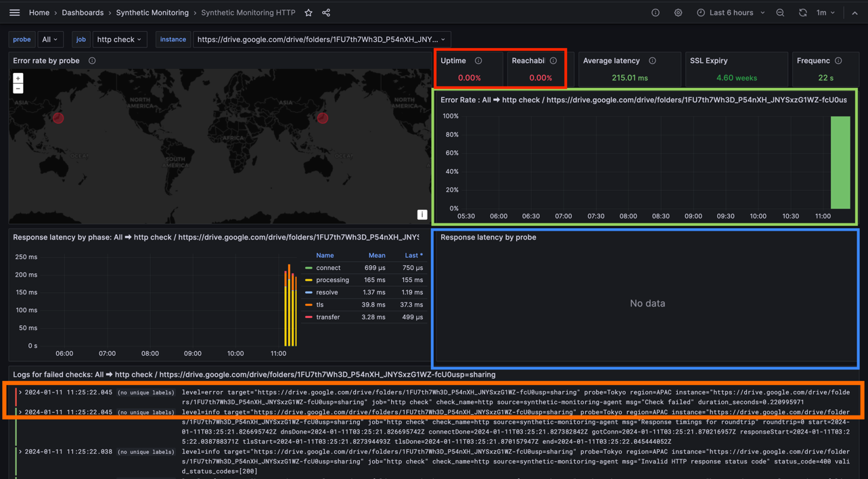Click the latency bars near 11:00
The width and height of the screenshot is (868, 479).
290,304
